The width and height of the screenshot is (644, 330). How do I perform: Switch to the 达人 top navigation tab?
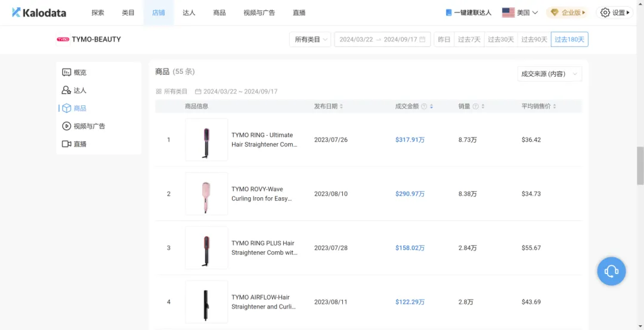pos(189,13)
